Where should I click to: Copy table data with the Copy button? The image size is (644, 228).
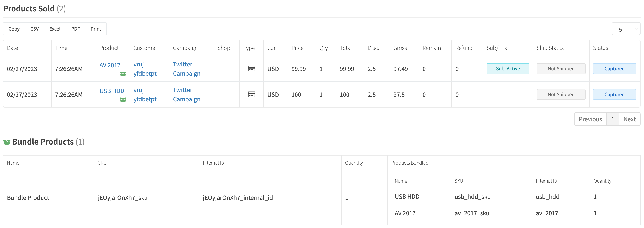pyautogui.click(x=14, y=29)
